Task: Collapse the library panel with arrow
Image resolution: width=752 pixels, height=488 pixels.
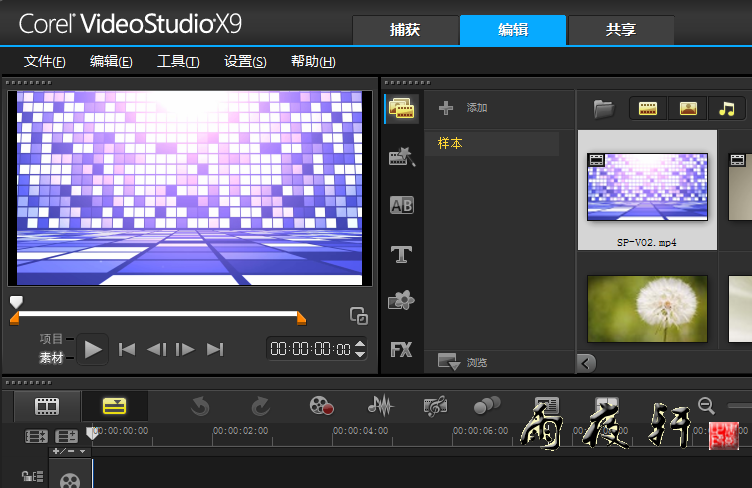Action: [x=587, y=362]
